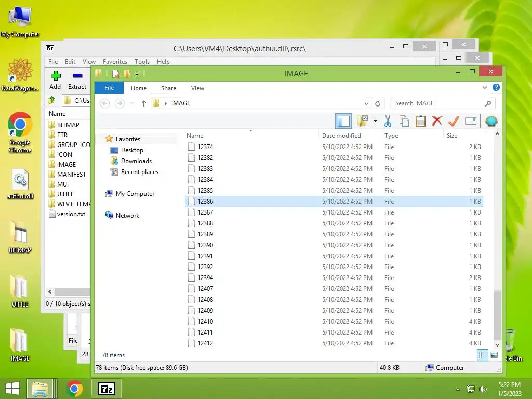The height and width of the screenshot is (399, 532).
Task: Click the Paste clipboard icon
Action: click(421, 121)
